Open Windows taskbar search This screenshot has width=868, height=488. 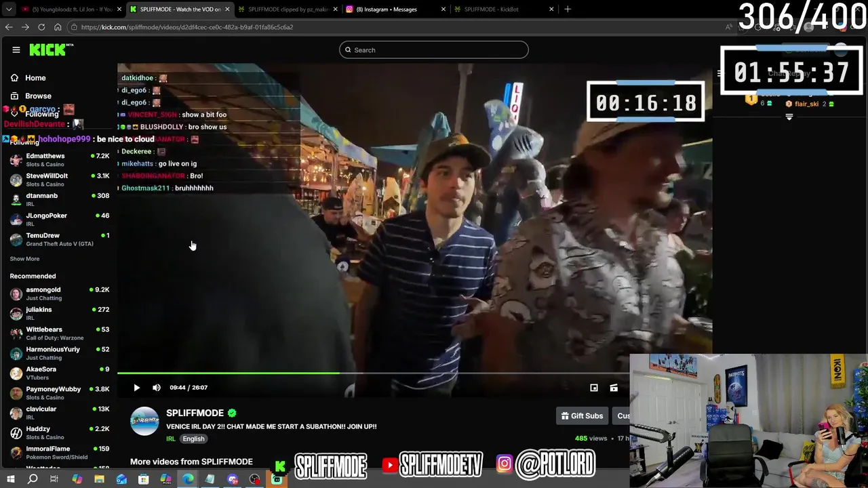(x=33, y=480)
